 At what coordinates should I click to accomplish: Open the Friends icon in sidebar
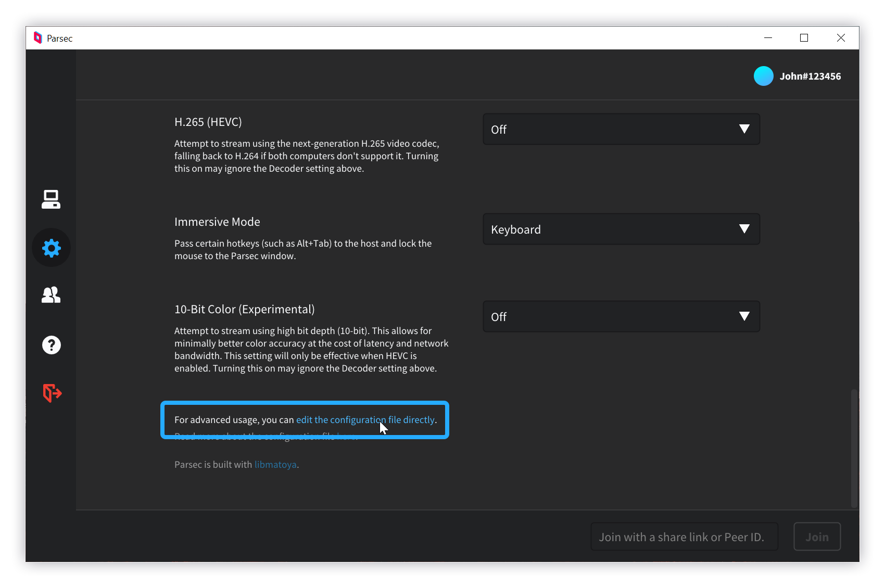[x=51, y=295]
